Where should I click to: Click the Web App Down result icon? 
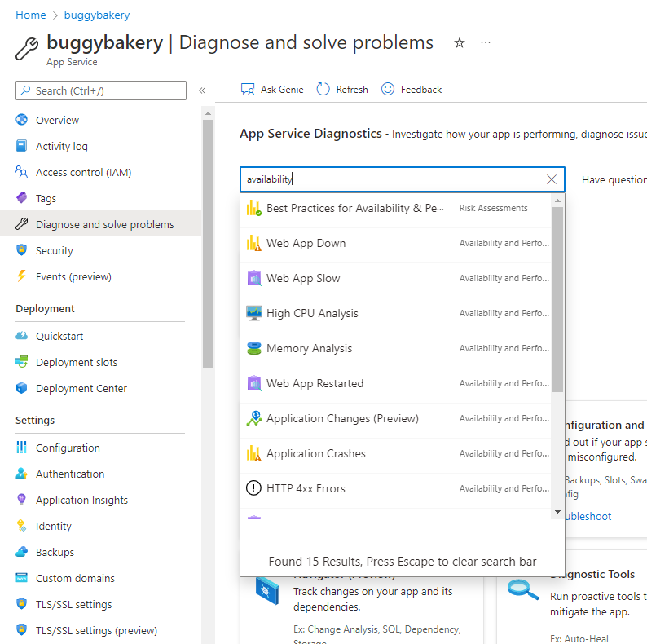click(253, 243)
